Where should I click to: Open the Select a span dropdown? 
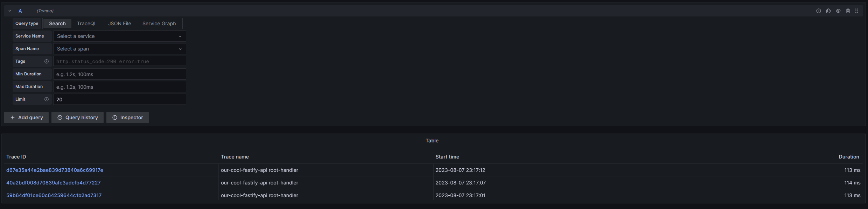[119, 49]
